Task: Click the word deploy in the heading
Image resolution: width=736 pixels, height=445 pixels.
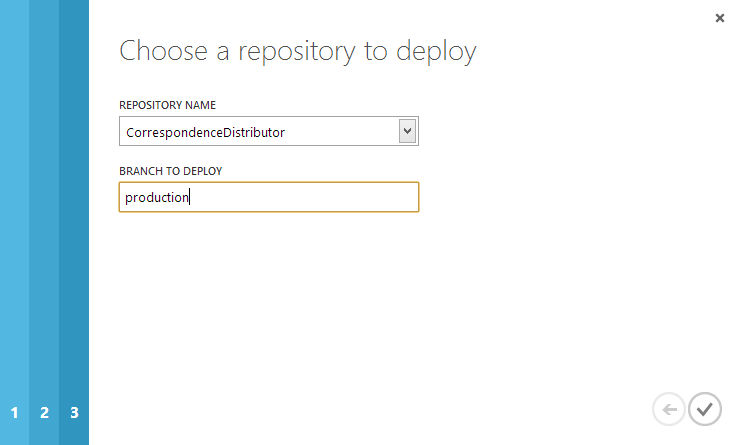Action: tap(436, 51)
